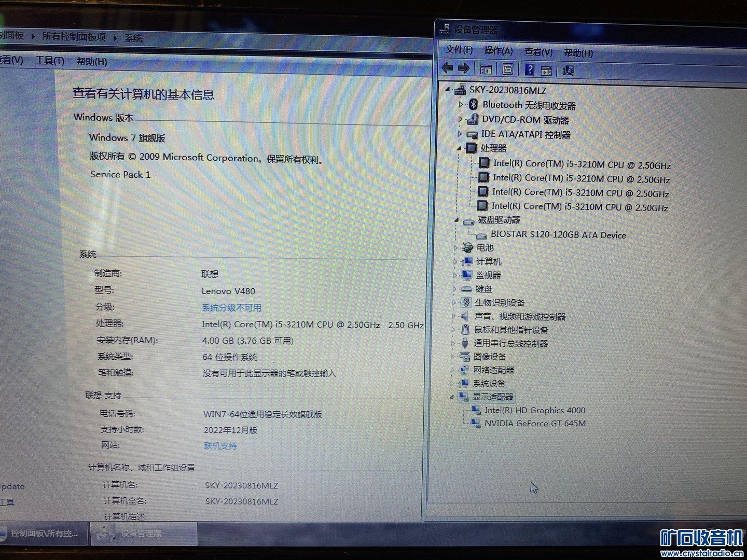The image size is (747, 560).
Task: Select the first i5-3210M CPU entry
Action: [x=582, y=164]
